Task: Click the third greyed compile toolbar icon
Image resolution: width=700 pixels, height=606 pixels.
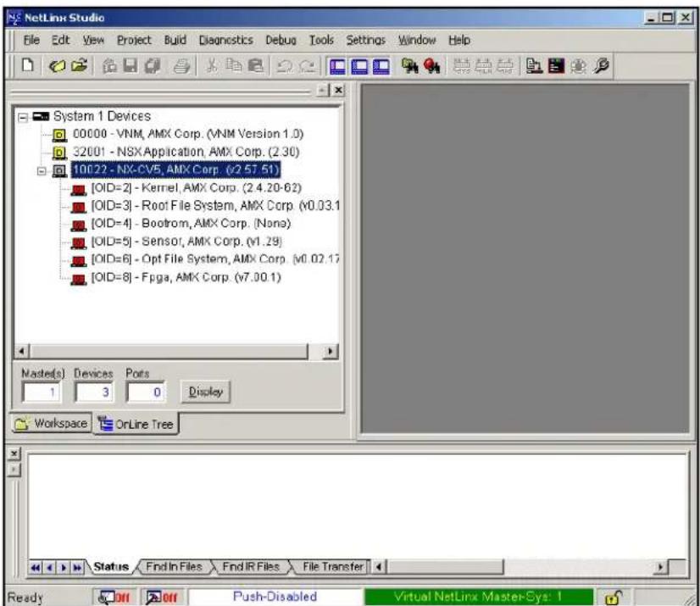Action: pyautogui.click(x=505, y=66)
